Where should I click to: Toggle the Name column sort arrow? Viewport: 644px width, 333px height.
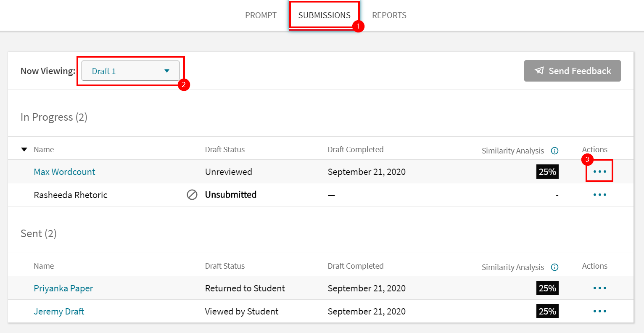24,149
